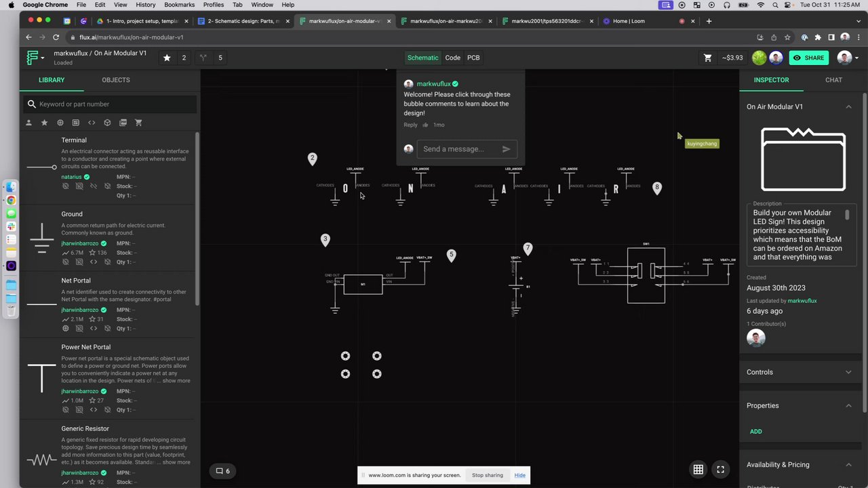868x488 pixels.
Task: Toggle the in-stock cart filter icon
Action: pyautogui.click(x=138, y=123)
